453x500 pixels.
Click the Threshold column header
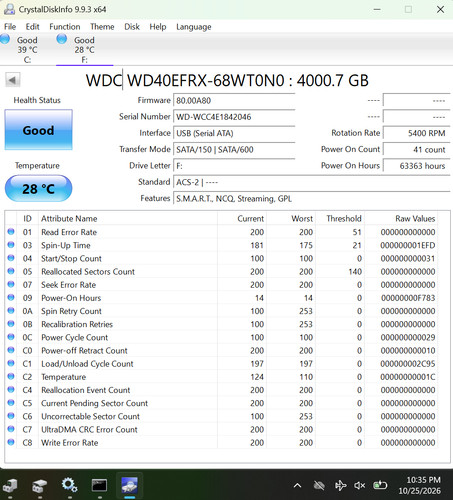[x=340, y=218]
